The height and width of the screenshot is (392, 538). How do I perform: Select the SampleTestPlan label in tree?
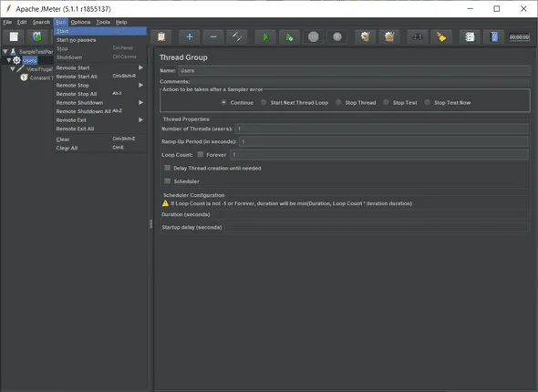[x=36, y=52]
